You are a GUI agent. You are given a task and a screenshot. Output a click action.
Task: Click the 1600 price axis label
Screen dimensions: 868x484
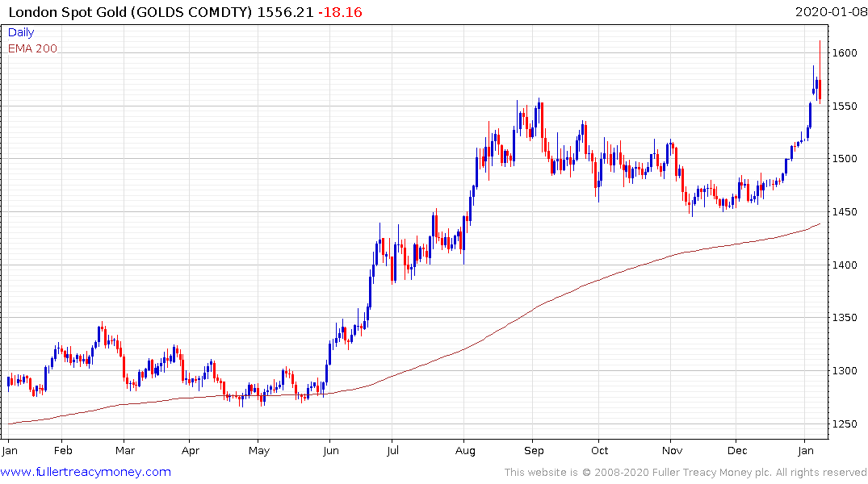[845, 53]
